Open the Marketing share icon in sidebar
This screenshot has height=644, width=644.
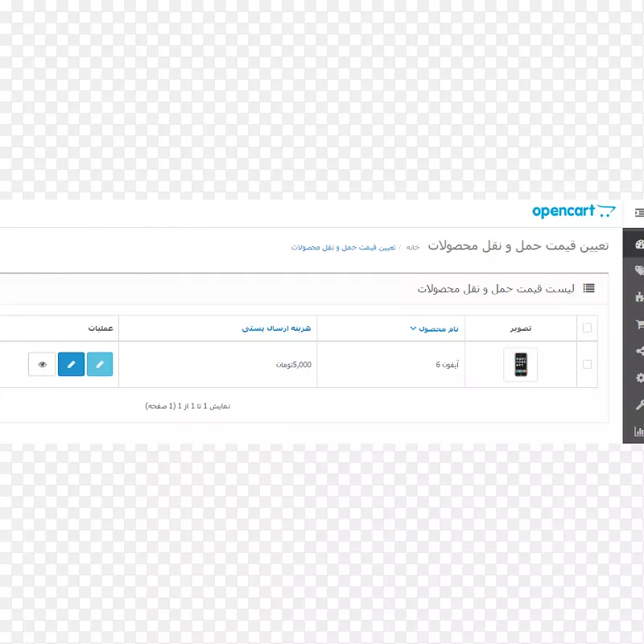639,351
